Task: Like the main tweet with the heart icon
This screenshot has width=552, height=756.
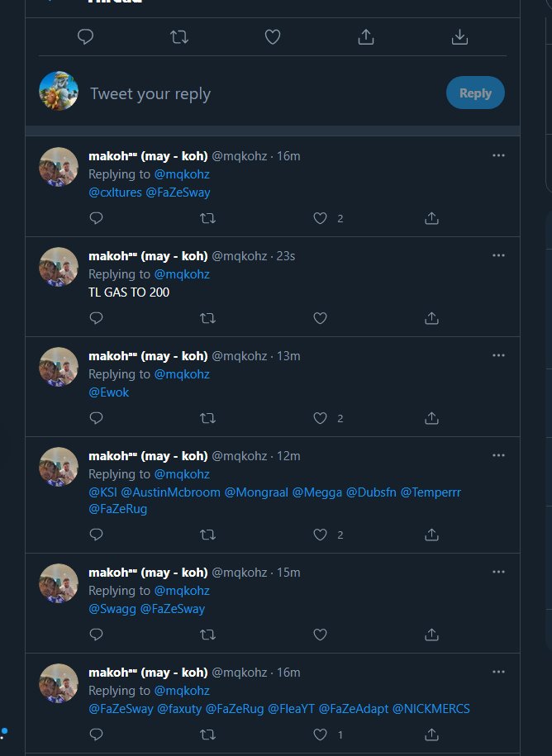Action: point(273,37)
